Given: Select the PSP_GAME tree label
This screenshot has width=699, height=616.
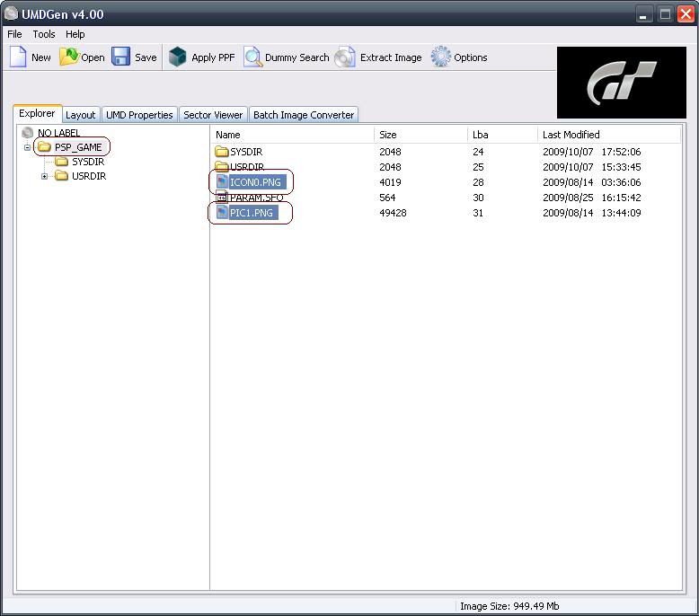Looking at the screenshot, I should [78, 147].
